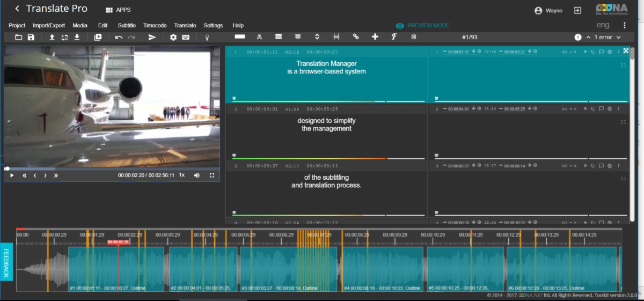
Task: Click the APPS button in the header
Action: pos(118,10)
